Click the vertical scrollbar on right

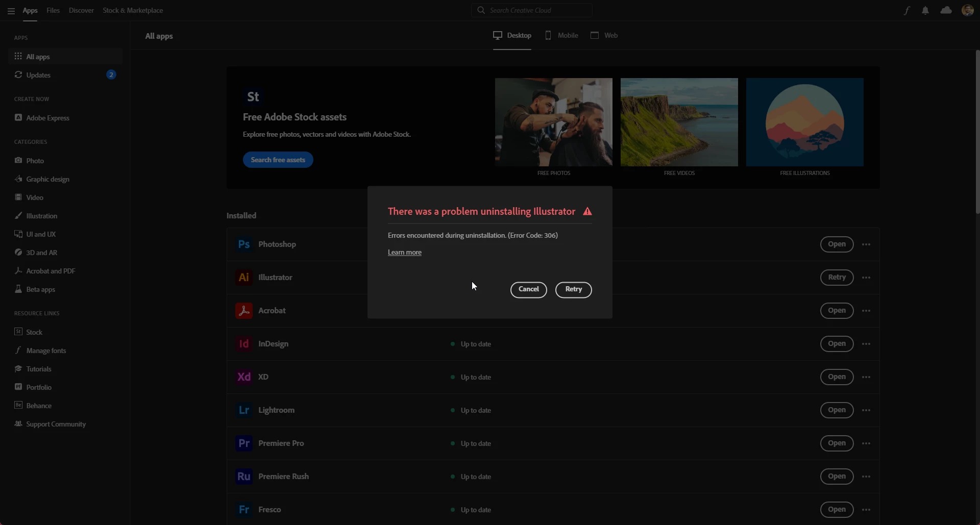coord(977,132)
